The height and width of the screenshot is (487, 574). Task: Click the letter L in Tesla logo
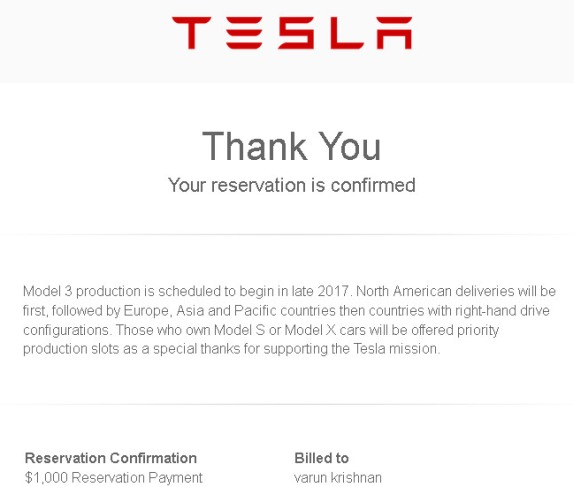tap(347, 33)
